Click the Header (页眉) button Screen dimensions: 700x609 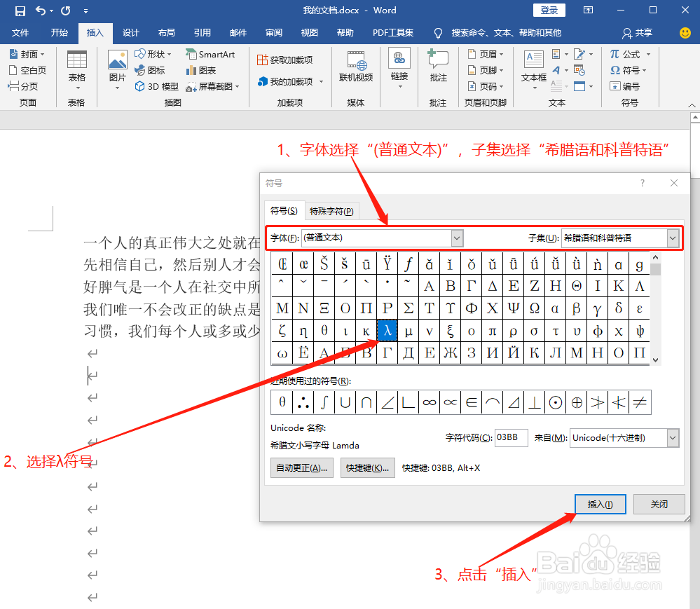tap(486, 54)
